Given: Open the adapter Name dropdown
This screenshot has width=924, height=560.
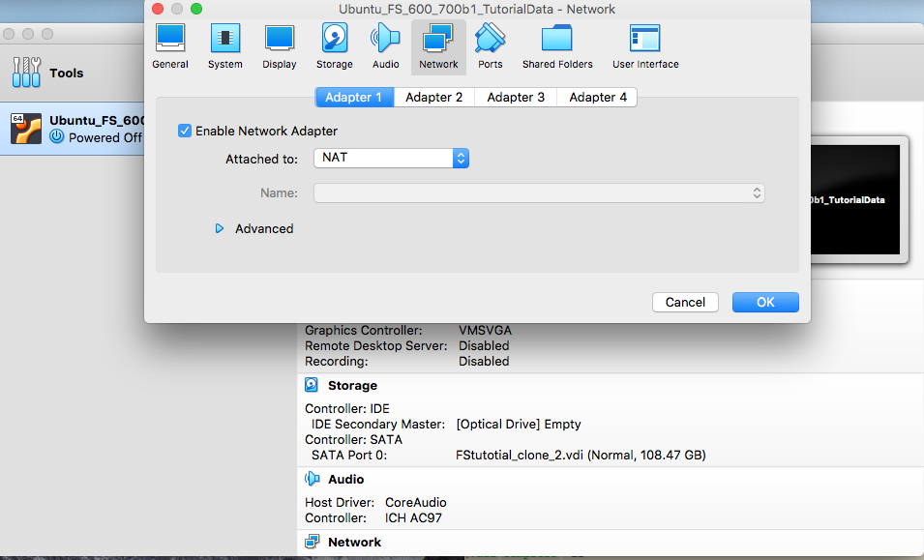Looking at the screenshot, I should (539, 193).
